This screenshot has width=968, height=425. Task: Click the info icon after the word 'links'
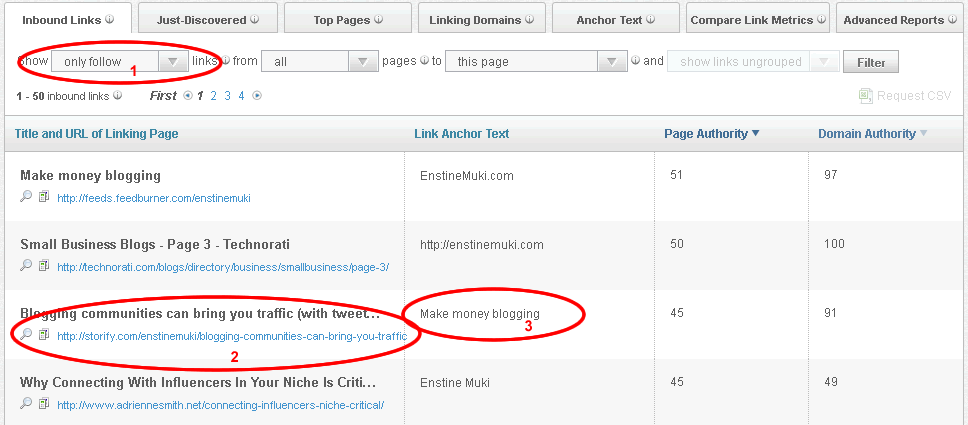pyautogui.click(x=225, y=61)
